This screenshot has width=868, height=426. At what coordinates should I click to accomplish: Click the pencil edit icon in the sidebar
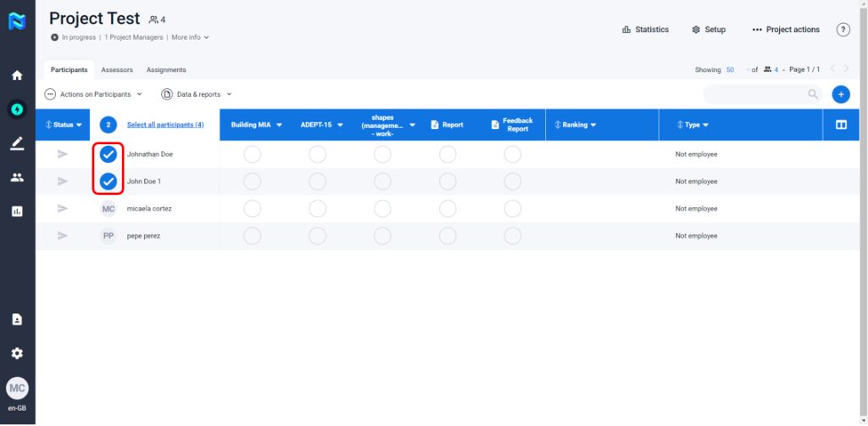17,143
